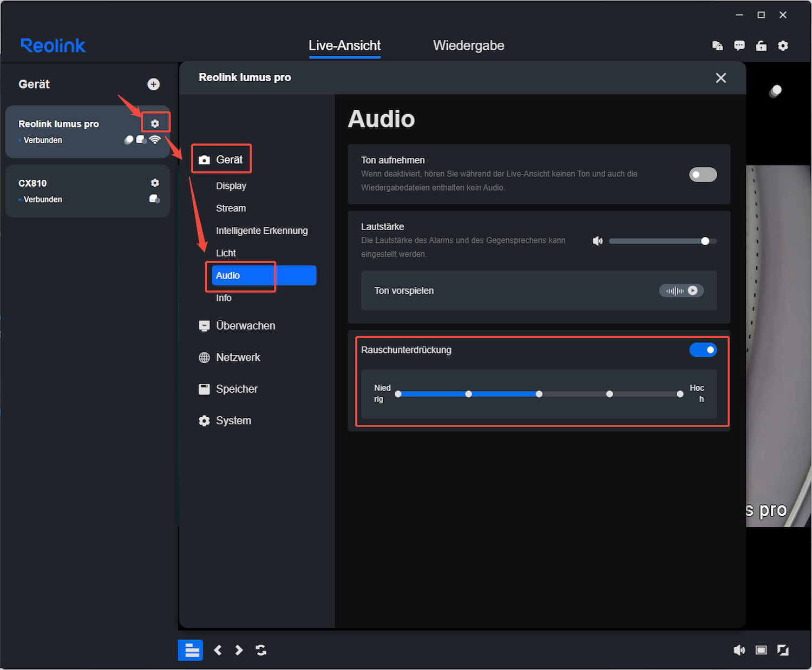Screen dimensions: 812x670
Task: Go to previous page arrow in the bottom bar
Action: point(218,650)
